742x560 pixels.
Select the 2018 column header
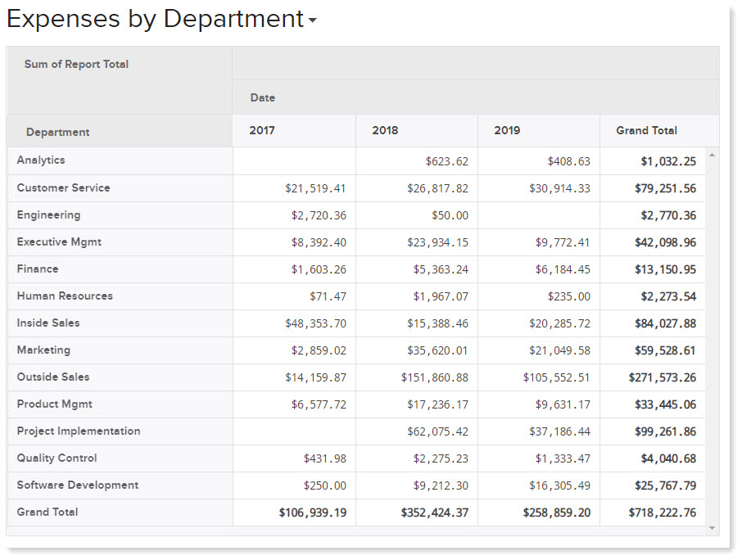click(x=385, y=130)
